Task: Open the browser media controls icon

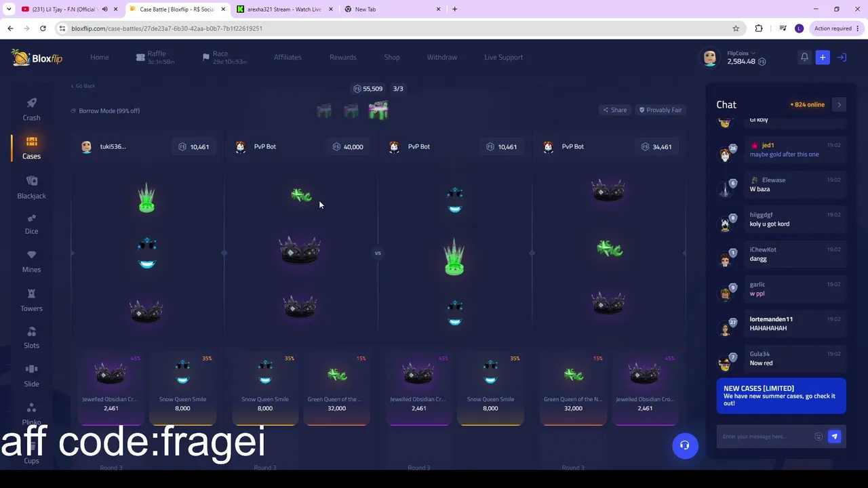Action: [x=783, y=28]
